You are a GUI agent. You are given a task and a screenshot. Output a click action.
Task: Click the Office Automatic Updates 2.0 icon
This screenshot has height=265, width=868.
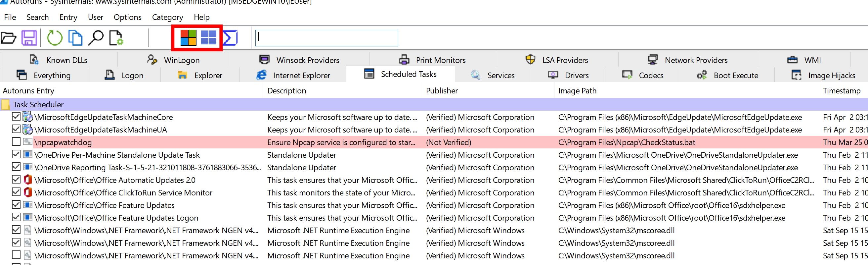(x=28, y=180)
